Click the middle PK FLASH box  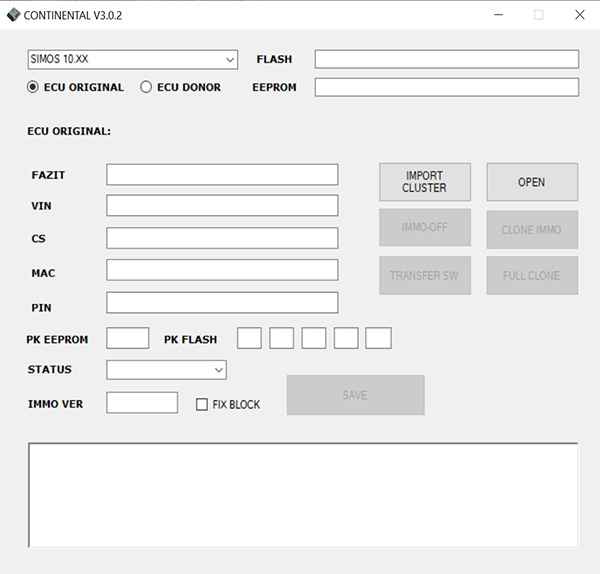pyautogui.click(x=314, y=338)
